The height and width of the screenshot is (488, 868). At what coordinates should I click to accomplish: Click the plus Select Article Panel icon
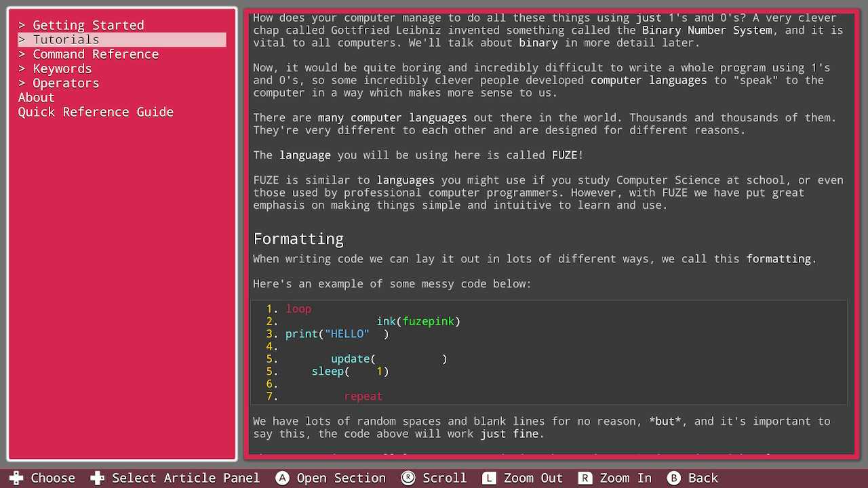click(x=98, y=479)
